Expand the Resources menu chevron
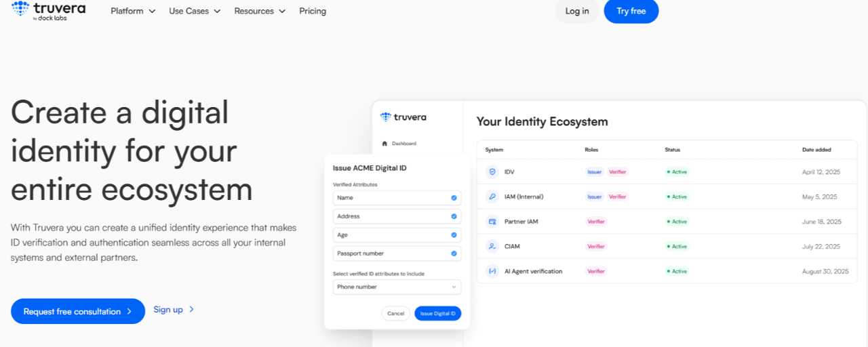 click(x=282, y=11)
